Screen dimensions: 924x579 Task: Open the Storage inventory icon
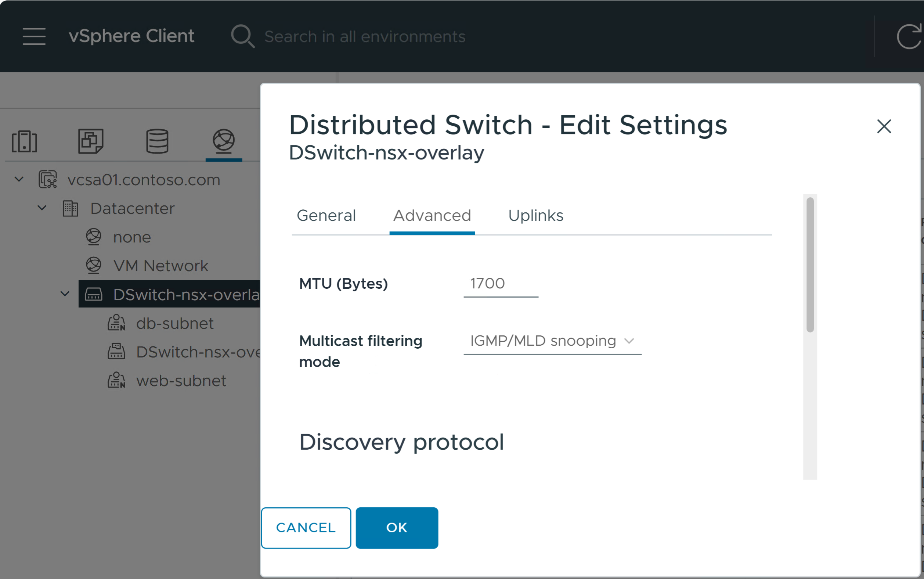157,141
